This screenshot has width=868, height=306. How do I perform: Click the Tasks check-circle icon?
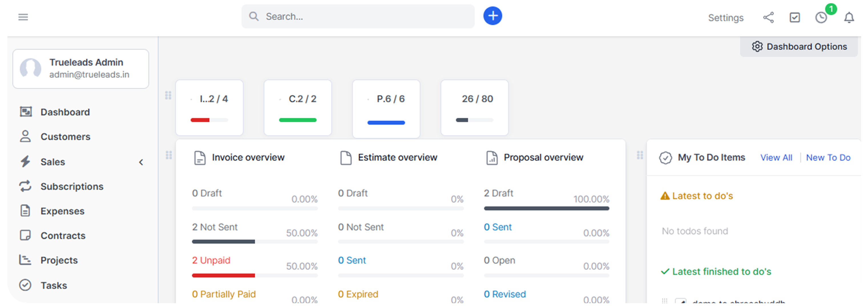[x=25, y=285]
